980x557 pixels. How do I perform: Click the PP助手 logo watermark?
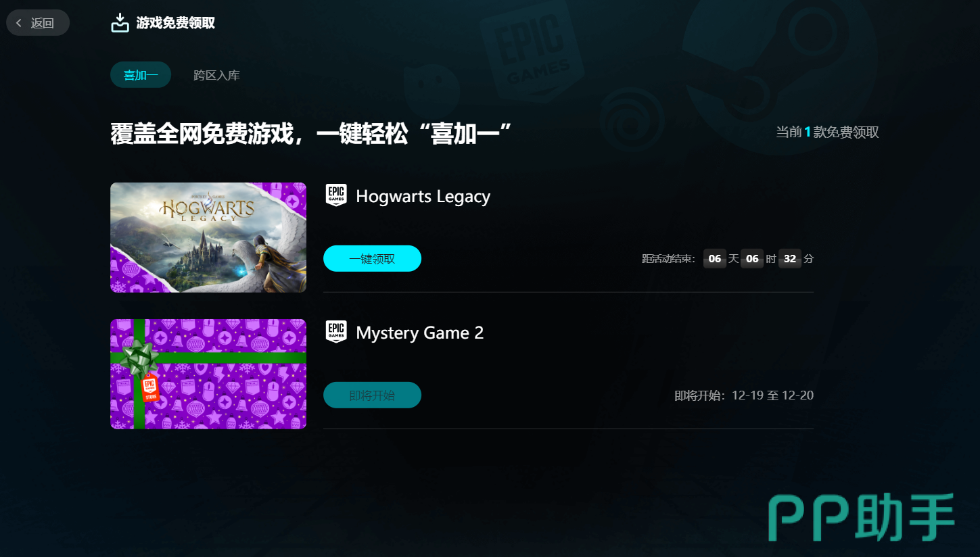click(862, 518)
